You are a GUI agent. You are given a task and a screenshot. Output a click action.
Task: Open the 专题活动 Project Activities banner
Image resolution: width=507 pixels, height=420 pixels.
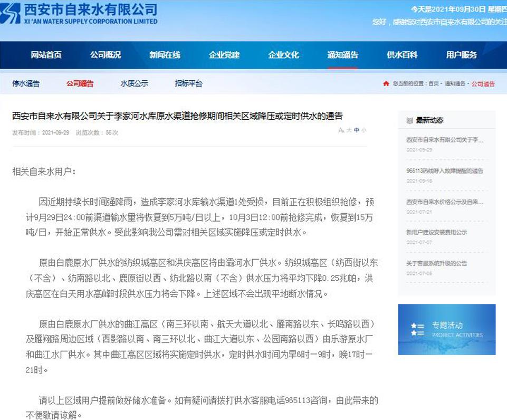(447, 329)
